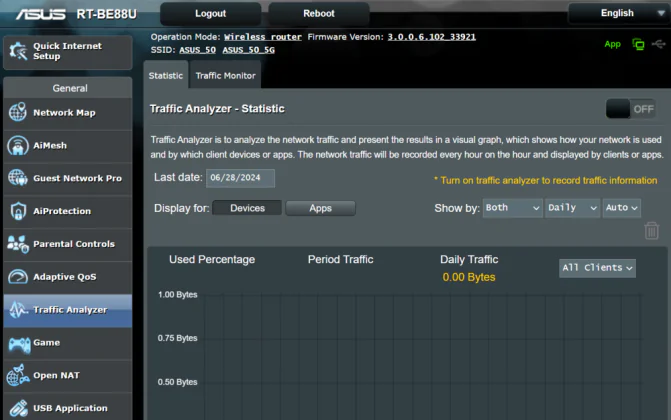Click the Game controller icon

[x=19, y=343]
